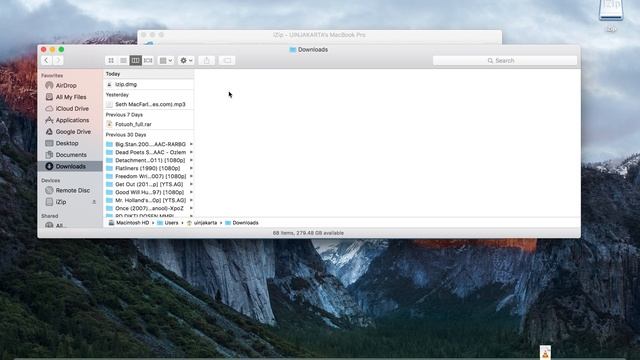Expand the Freedom Wri folder arrow
Viewport: 640px width, 360px height.
click(x=191, y=176)
